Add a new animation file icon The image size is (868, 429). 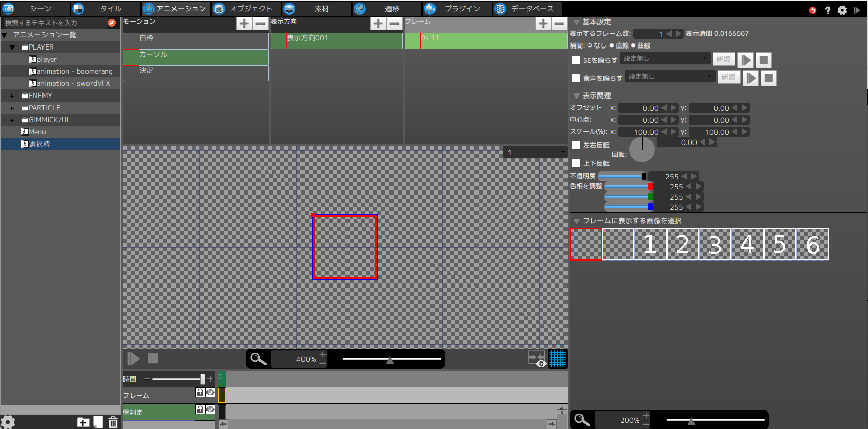point(98,422)
